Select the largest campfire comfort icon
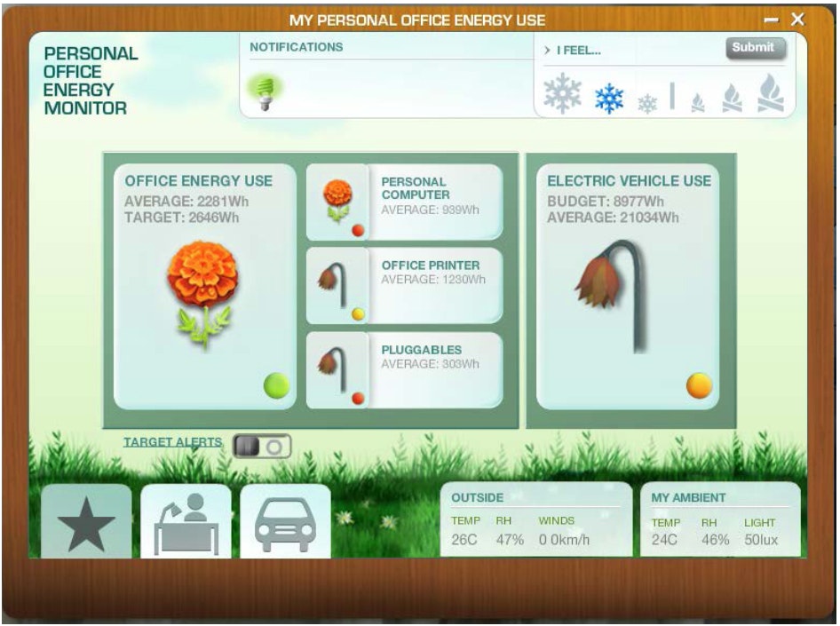 pyautogui.click(x=770, y=93)
